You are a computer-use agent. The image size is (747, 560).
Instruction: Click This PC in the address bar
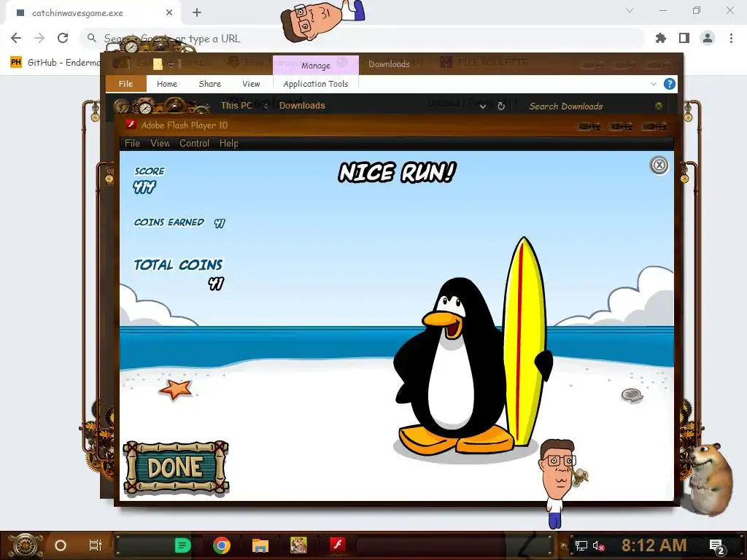click(236, 105)
